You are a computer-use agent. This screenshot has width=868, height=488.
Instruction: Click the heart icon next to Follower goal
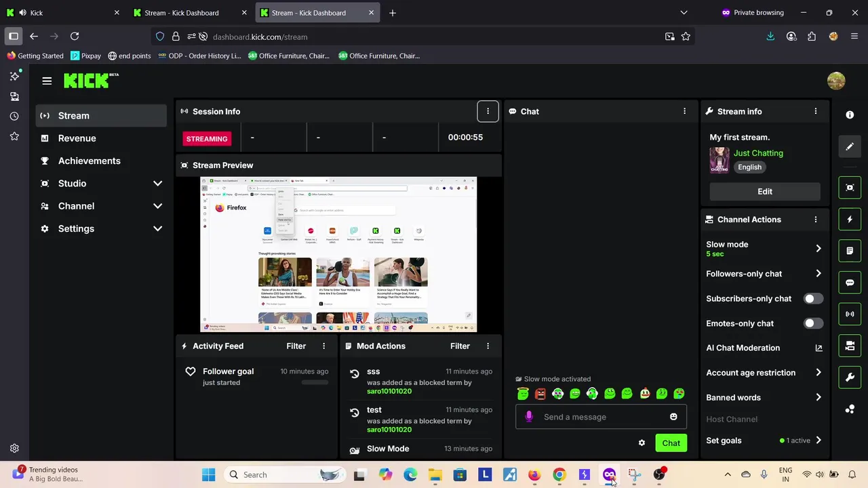point(191,371)
